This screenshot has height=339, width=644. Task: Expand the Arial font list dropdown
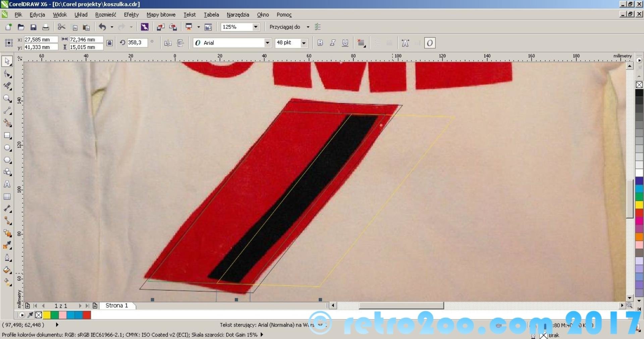pos(267,43)
